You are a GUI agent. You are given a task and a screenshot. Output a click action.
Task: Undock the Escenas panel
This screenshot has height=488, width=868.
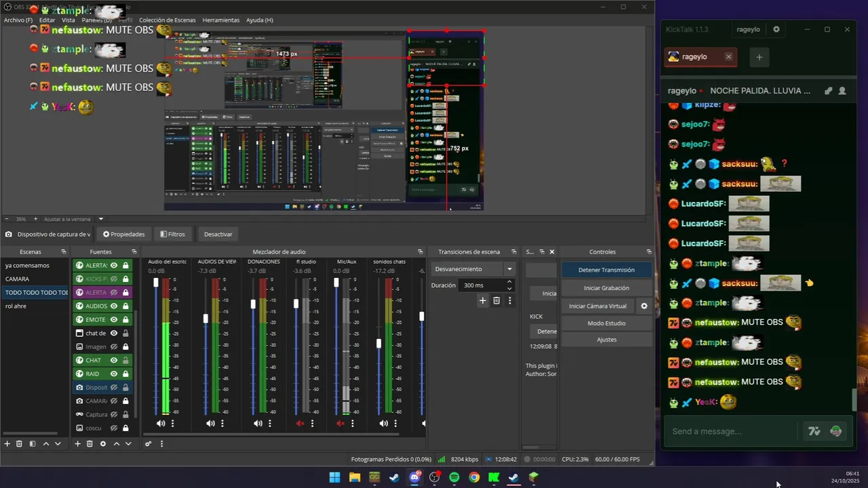(64, 252)
